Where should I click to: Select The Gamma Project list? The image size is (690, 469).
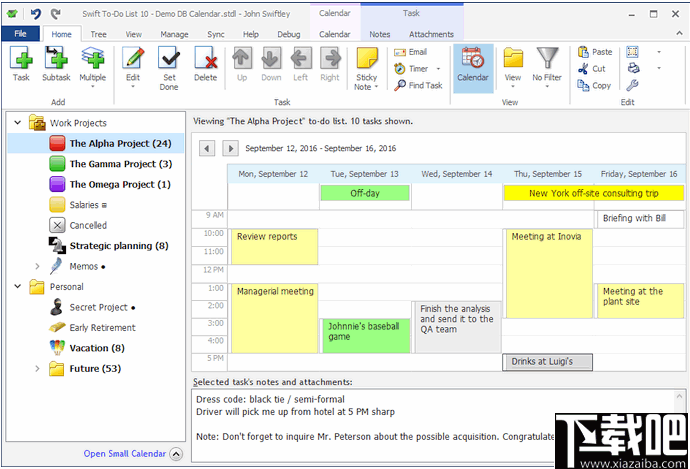[111, 164]
